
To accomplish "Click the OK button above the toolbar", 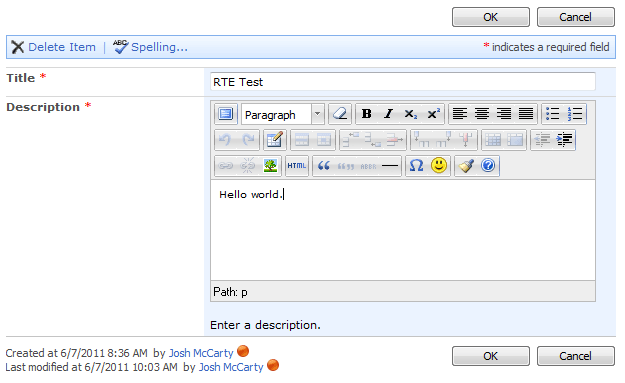I will [491, 17].
